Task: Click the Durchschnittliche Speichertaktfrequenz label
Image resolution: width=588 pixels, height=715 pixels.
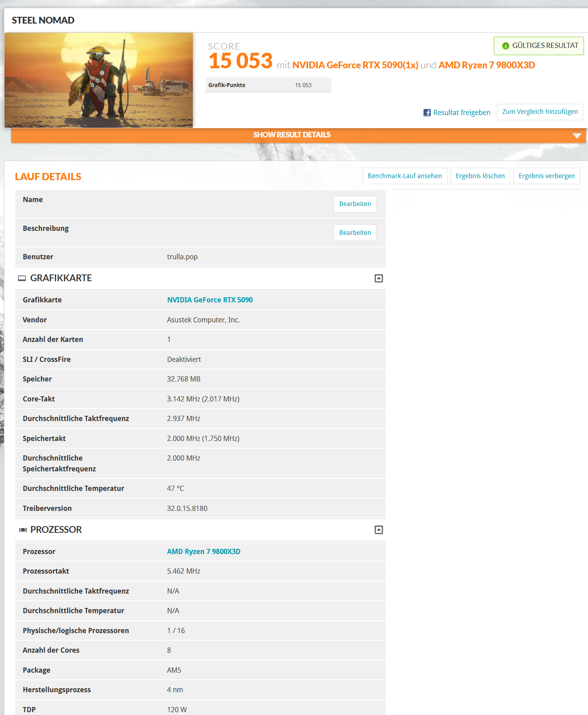Action: (x=59, y=463)
